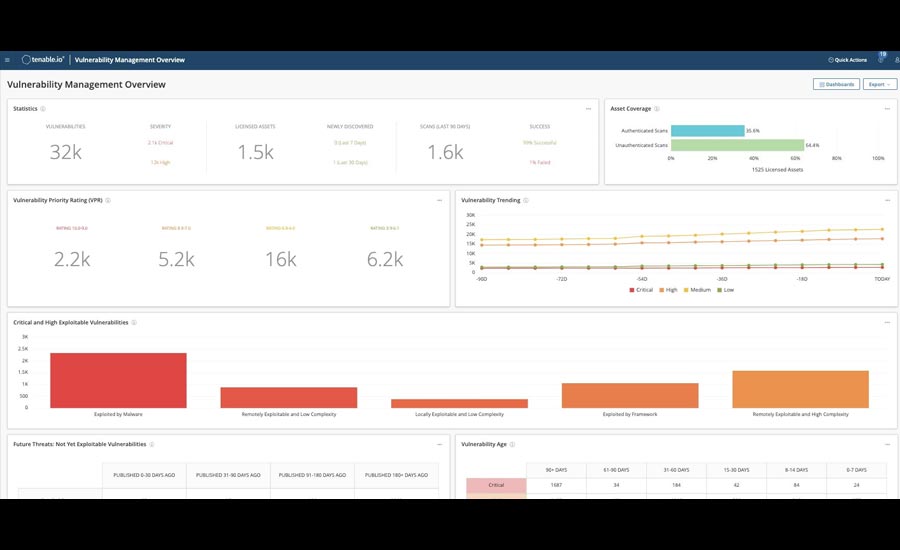The width and height of the screenshot is (900, 550).
Task: Click the Vulnerability Age info icon
Action: 514,444
